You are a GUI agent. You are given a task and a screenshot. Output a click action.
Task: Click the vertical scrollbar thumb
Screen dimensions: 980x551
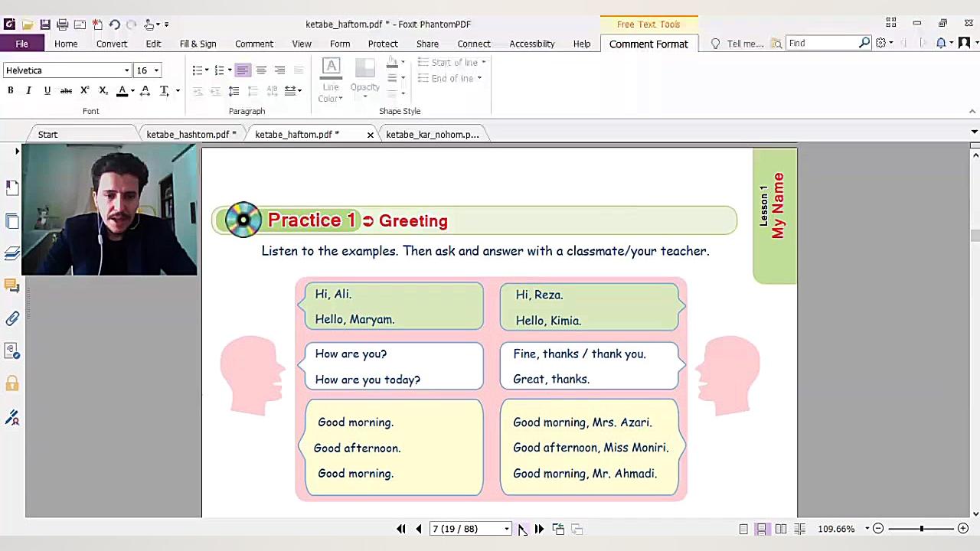coord(975,236)
